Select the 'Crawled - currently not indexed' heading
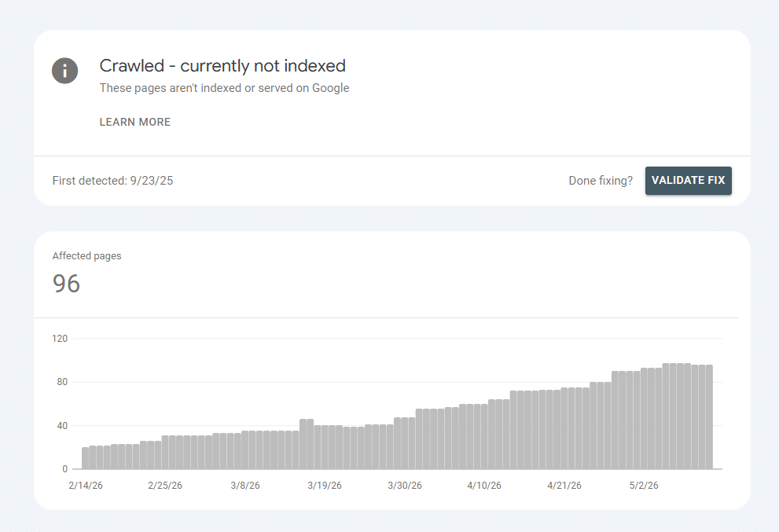 [x=222, y=65]
